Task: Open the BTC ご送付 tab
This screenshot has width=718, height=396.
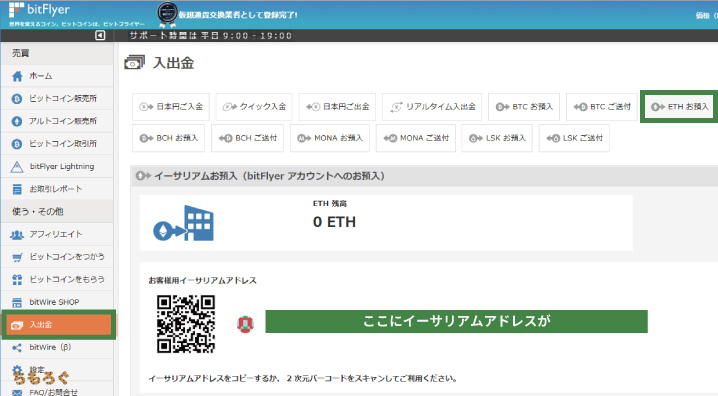Action: 602,107
